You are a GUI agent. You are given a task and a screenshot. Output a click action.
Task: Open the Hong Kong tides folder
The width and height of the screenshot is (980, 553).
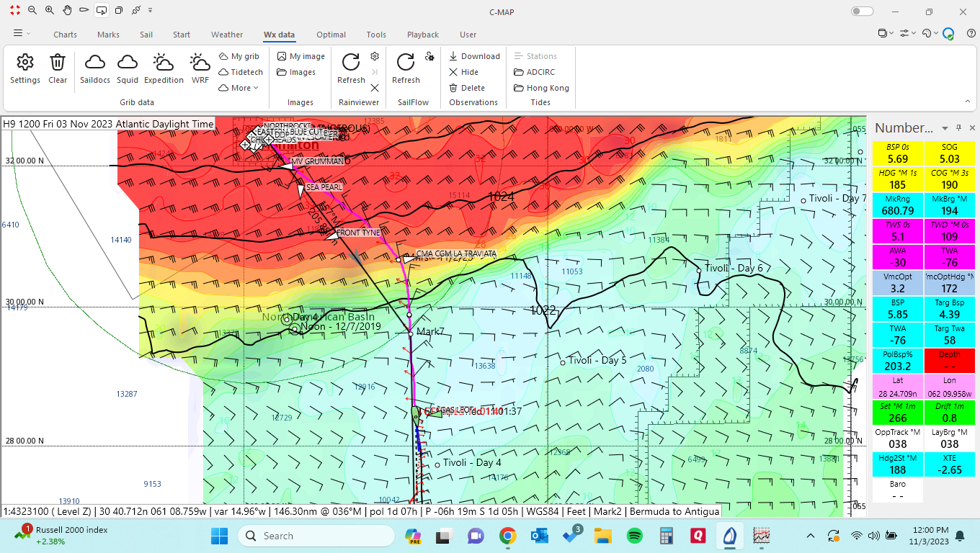541,88
